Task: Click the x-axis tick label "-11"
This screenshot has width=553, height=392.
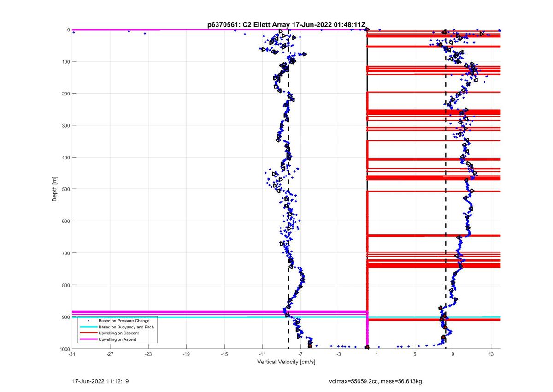Action: (x=262, y=354)
